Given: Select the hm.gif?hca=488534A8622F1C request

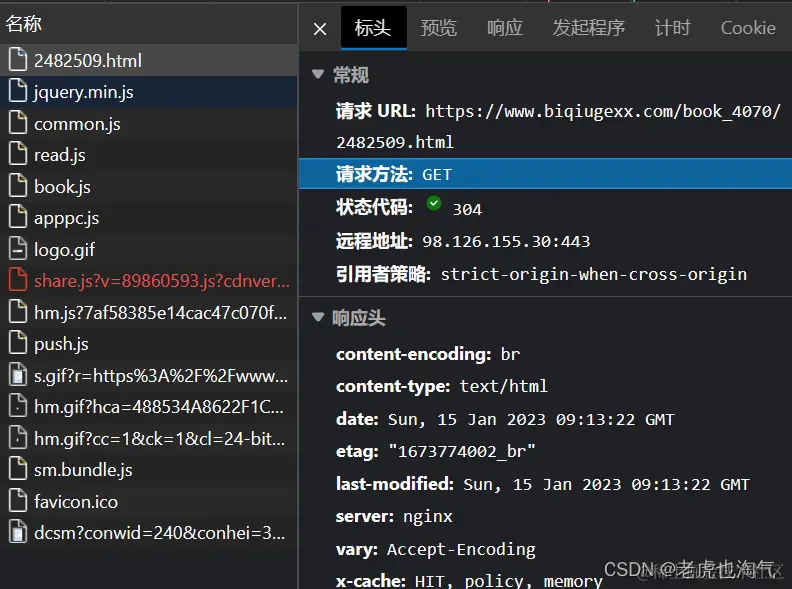Looking at the screenshot, I should (159, 407).
